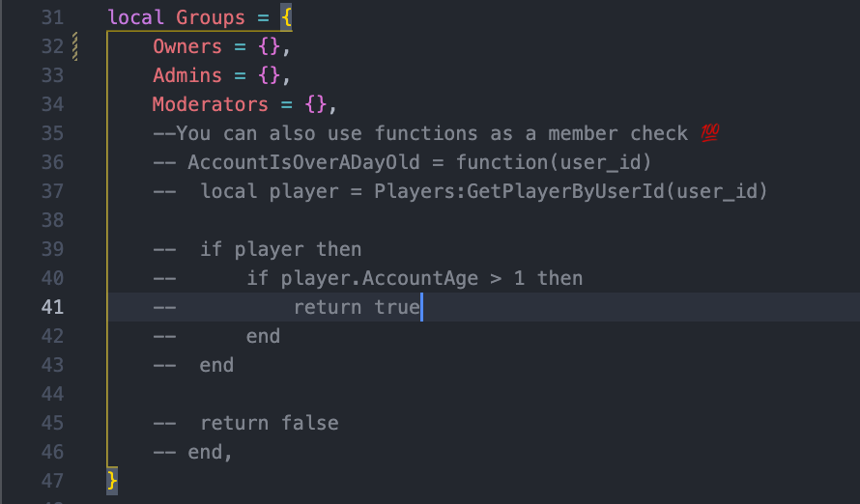This screenshot has height=504, width=860.
Task: Click the local keyword on line 31
Action: tap(136, 17)
